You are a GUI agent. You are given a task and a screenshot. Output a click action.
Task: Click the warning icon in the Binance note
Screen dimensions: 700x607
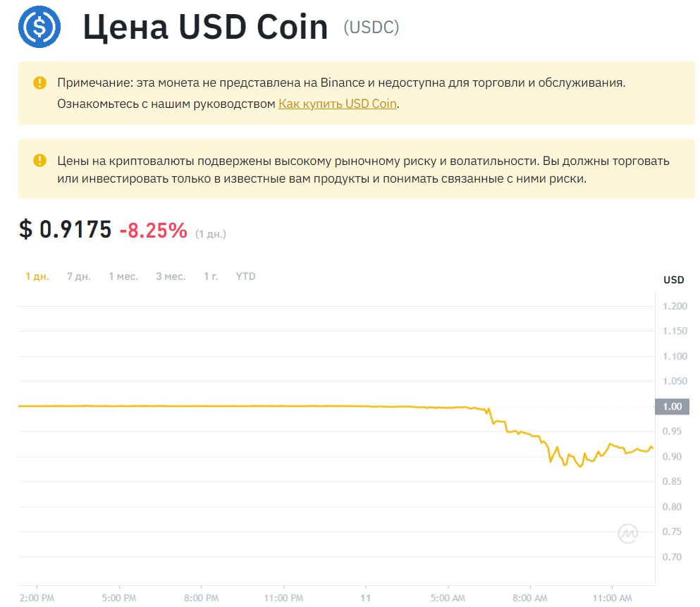40,83
